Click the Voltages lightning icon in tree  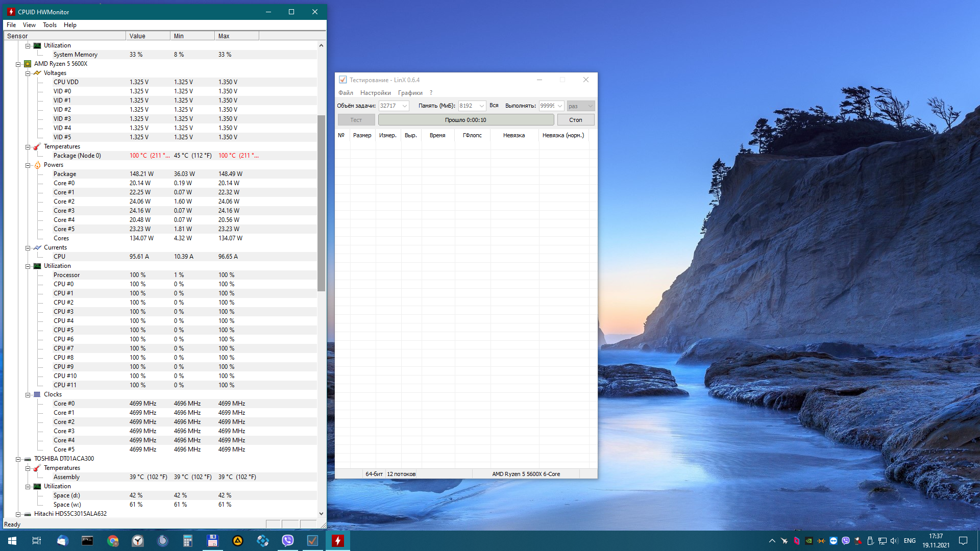tap(37, 73)
